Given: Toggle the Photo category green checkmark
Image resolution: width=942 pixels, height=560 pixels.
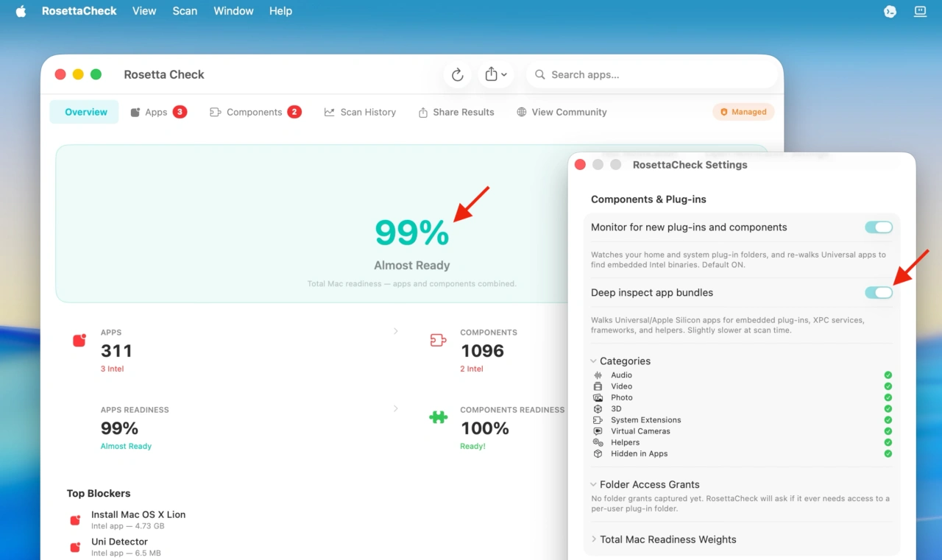Looking at the screenshot, I should click(x=888, y=397).
